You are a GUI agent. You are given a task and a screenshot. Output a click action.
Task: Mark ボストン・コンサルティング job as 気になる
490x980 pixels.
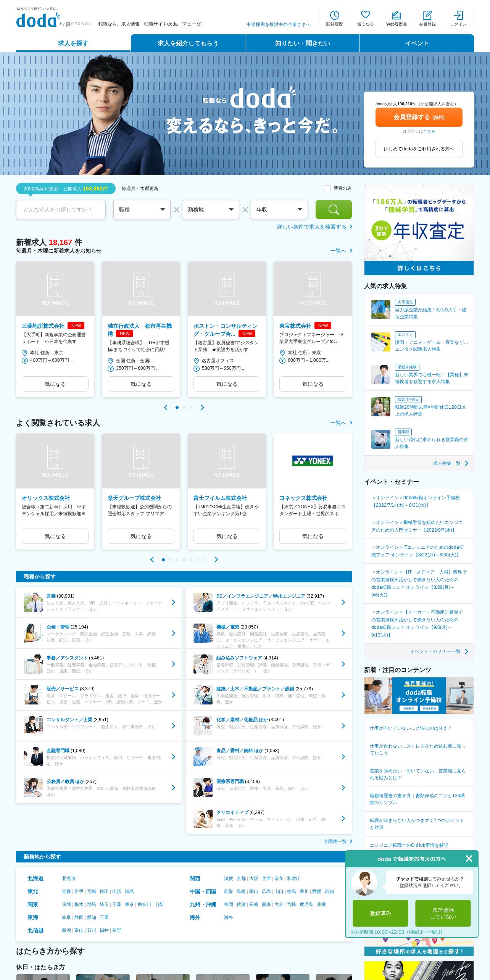coord(227,384)
